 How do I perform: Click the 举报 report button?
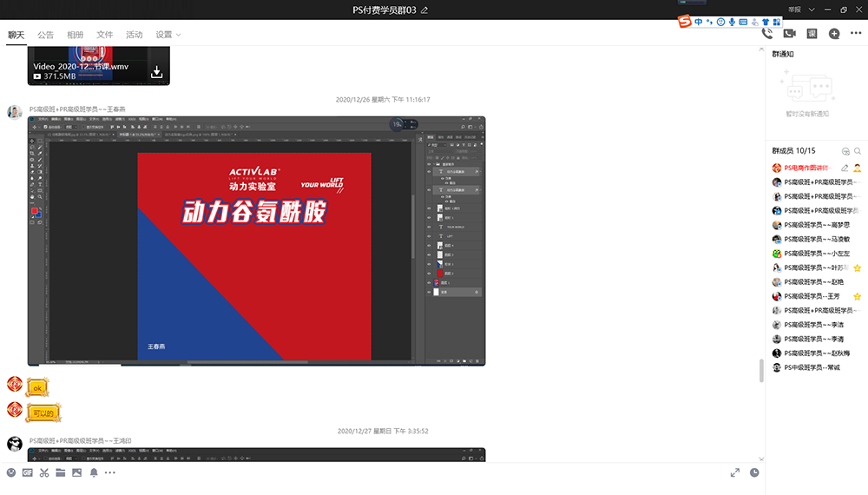[x=794, y=10]
